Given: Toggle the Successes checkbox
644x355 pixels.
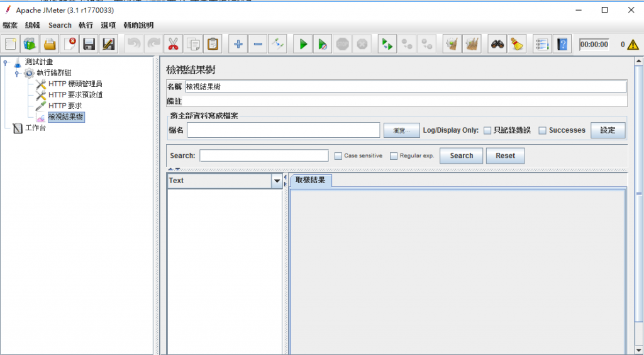Looking at the screenshot, I should coord(543,131).
